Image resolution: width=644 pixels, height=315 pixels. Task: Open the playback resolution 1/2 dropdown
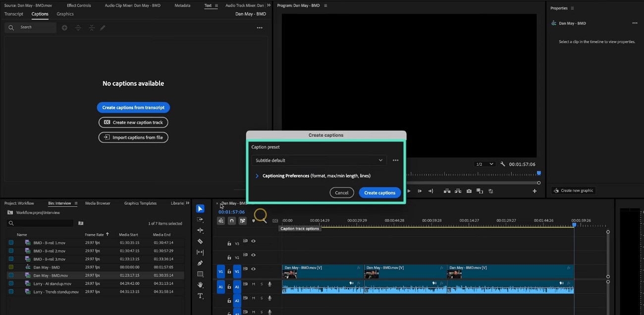point(484,164)
